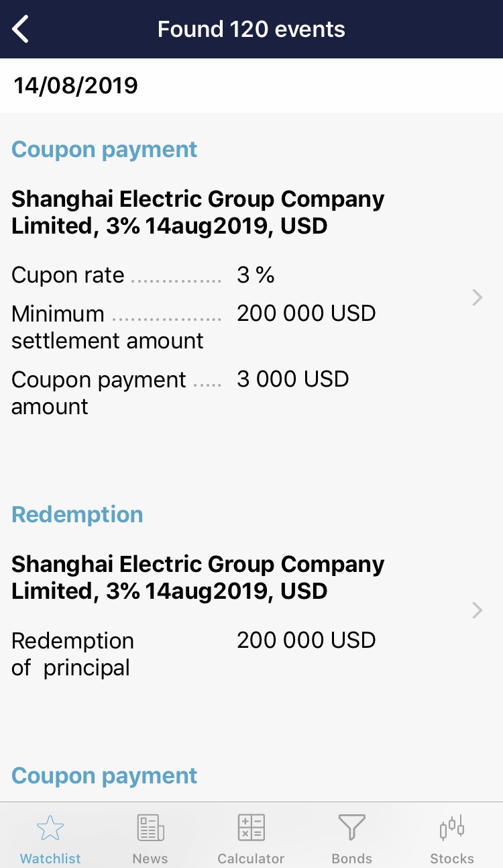Expand the first Coupon payment event chevron

click(x=477, y=297)
